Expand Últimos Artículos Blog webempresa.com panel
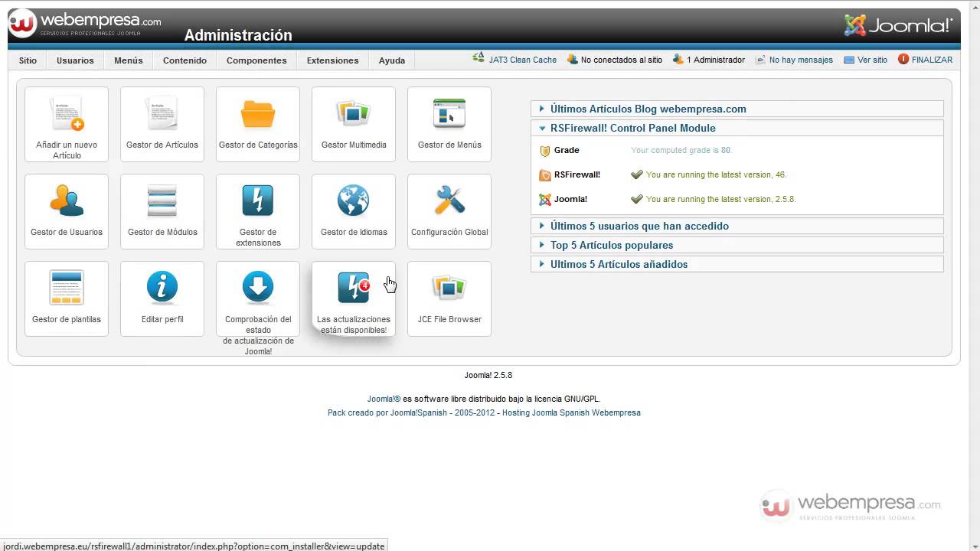The height and width of the screenshot is (551, 980). (x=737, y=109)
